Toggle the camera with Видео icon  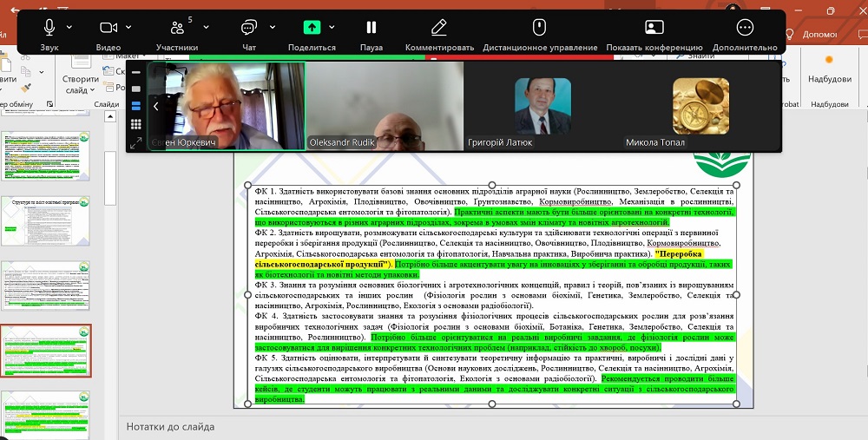tap(108, 28)
